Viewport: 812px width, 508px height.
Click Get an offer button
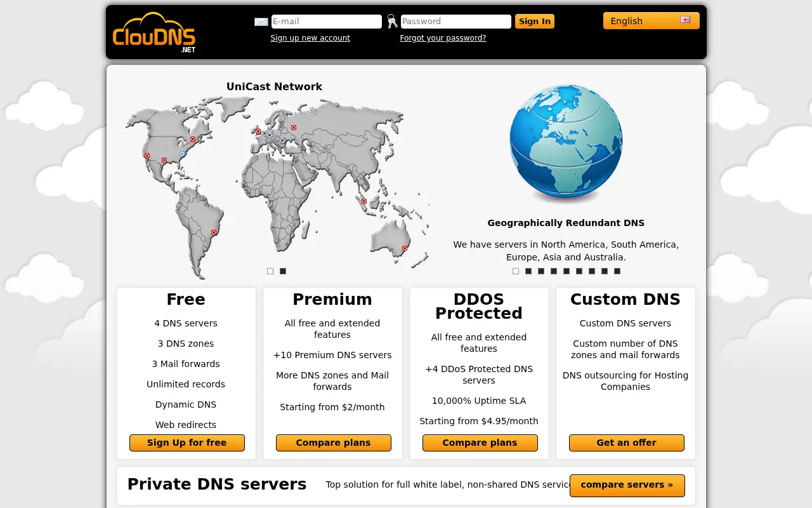click(627, 443)
